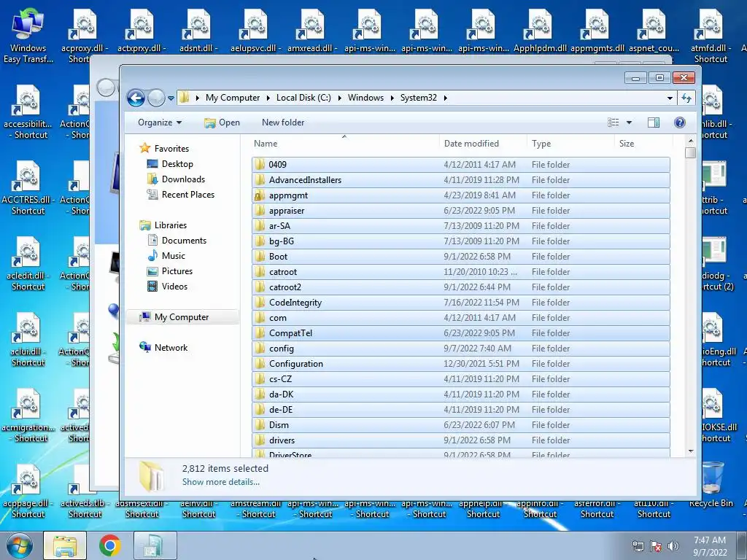Click My Computer in the address path
Screen dimensions: 747x560
(233, 98)
